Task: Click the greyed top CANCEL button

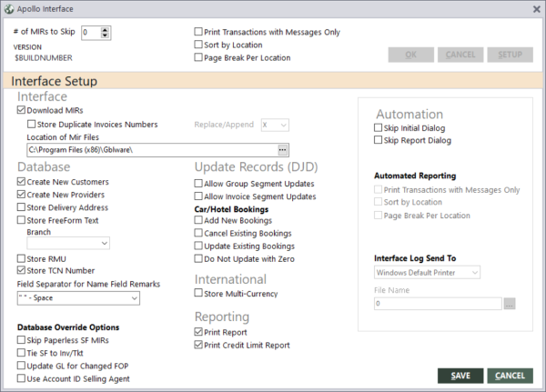Action: [460, 55]
